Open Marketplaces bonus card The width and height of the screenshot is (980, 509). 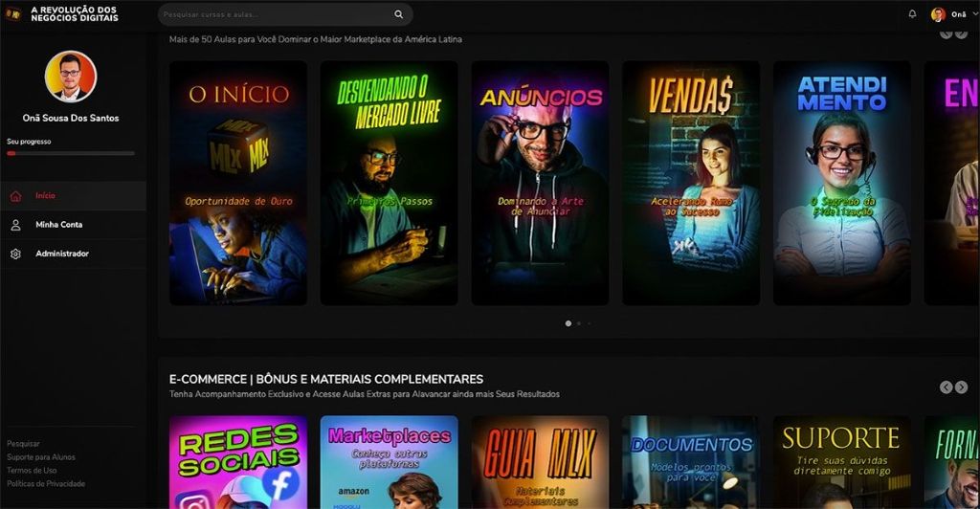389,462
